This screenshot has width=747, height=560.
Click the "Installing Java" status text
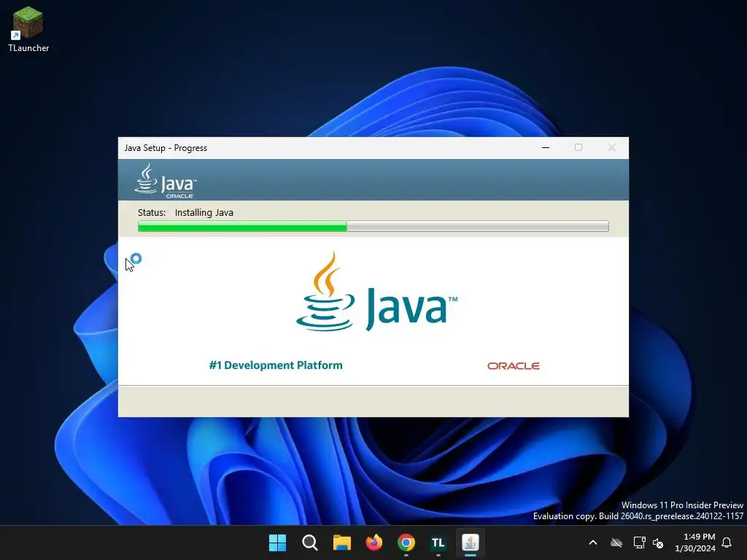click(204, 212)
